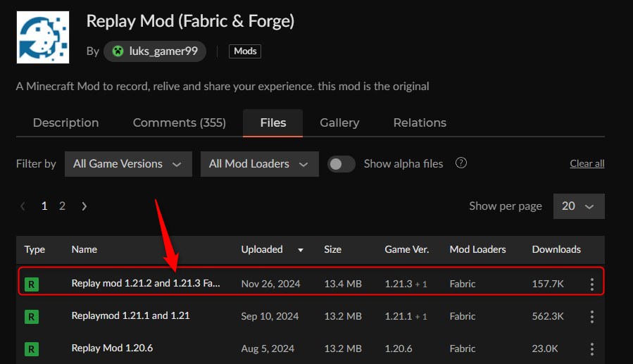This screenshot has width=633, height=364.
Task: Click the Clear all link
Action: tap(587, 164)
